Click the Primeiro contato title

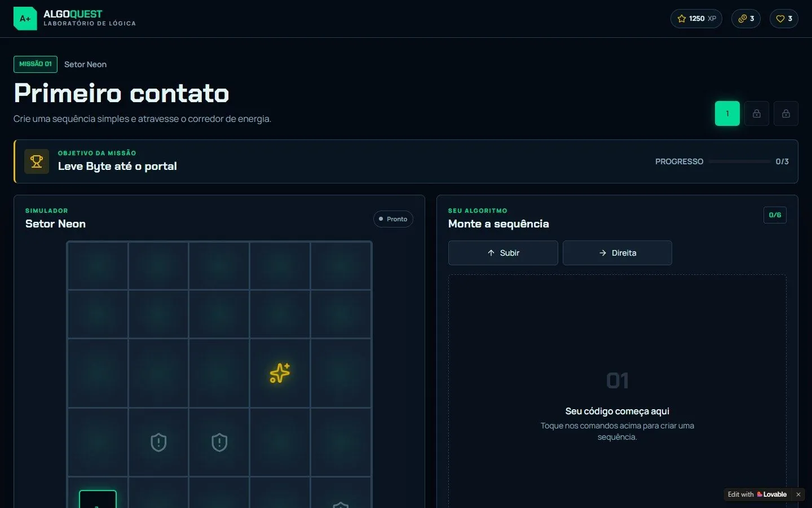[x=121, y=93]
